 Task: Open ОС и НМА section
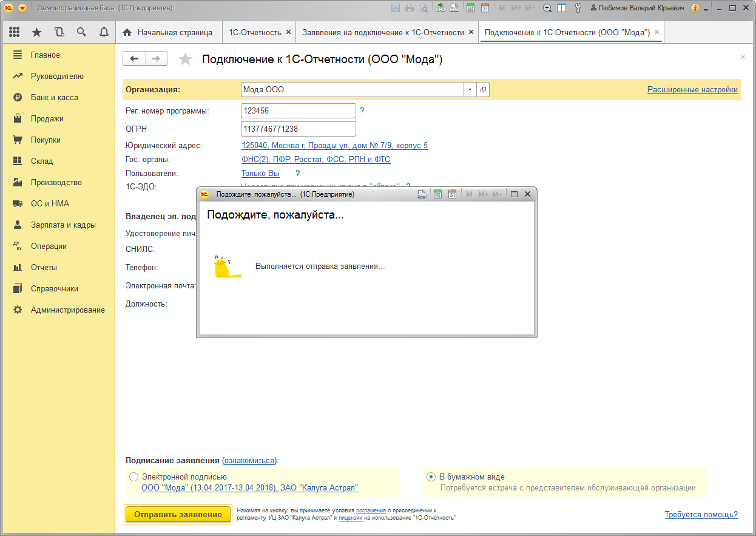[58, 203]
